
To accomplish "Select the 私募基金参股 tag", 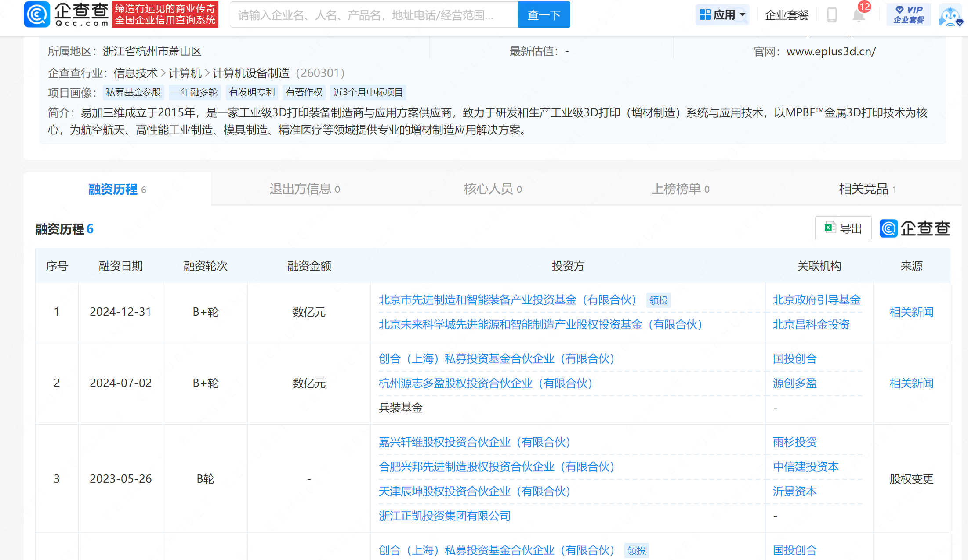I will point(134,92).
